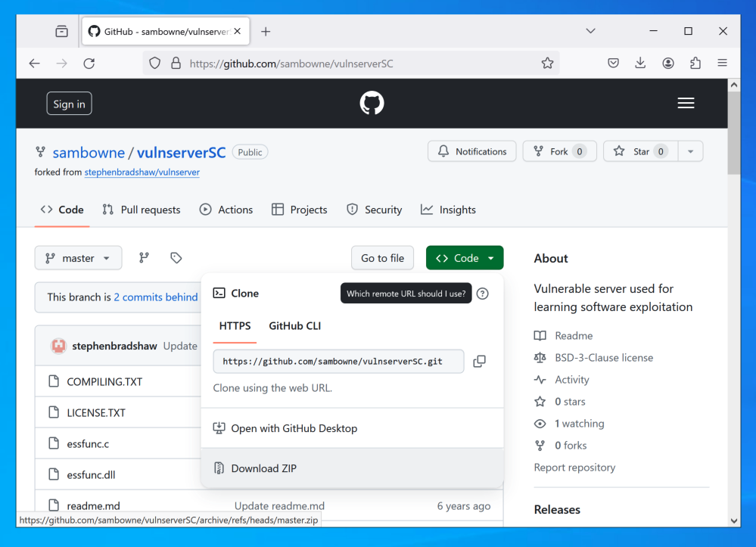Click the padlock site information icon
Screen dimensions: 756x547
click(x=176, y=63)
